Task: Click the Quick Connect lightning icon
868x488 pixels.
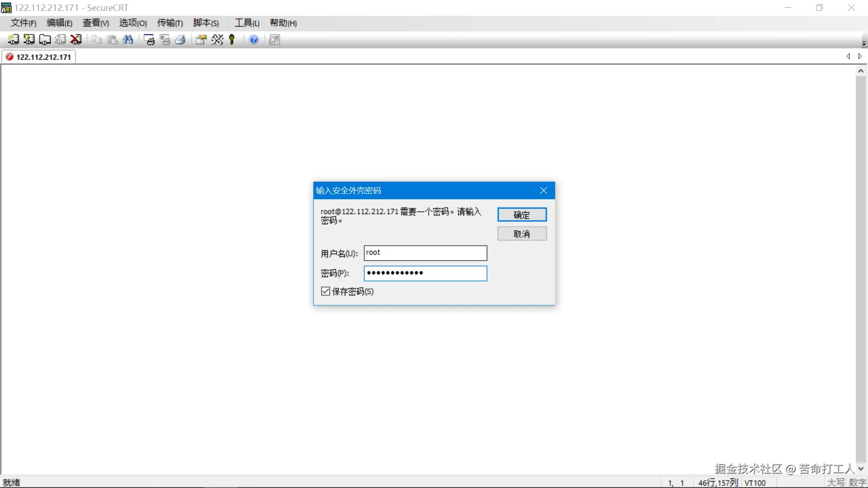Action: pyautogui.click(x=29, y=40)
